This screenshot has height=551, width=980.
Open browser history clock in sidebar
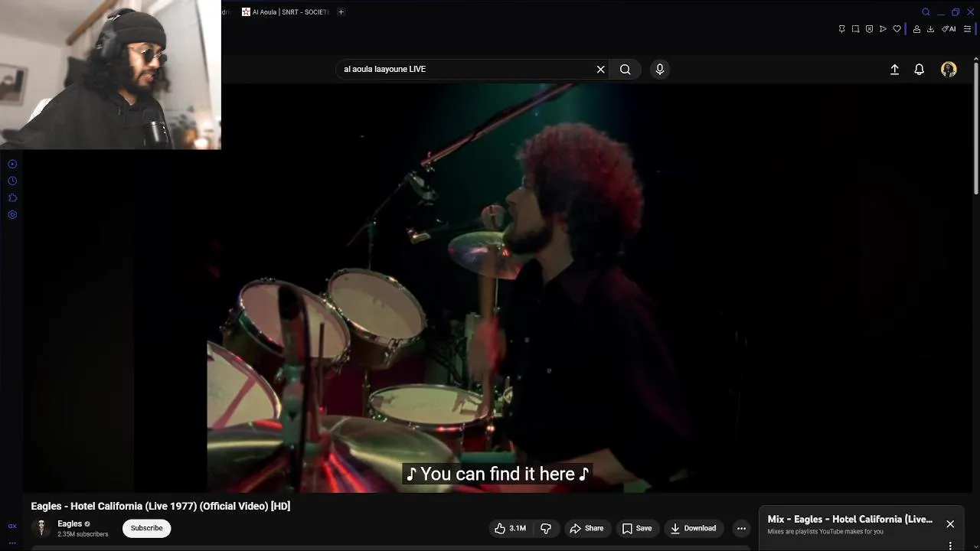point(12,181)
